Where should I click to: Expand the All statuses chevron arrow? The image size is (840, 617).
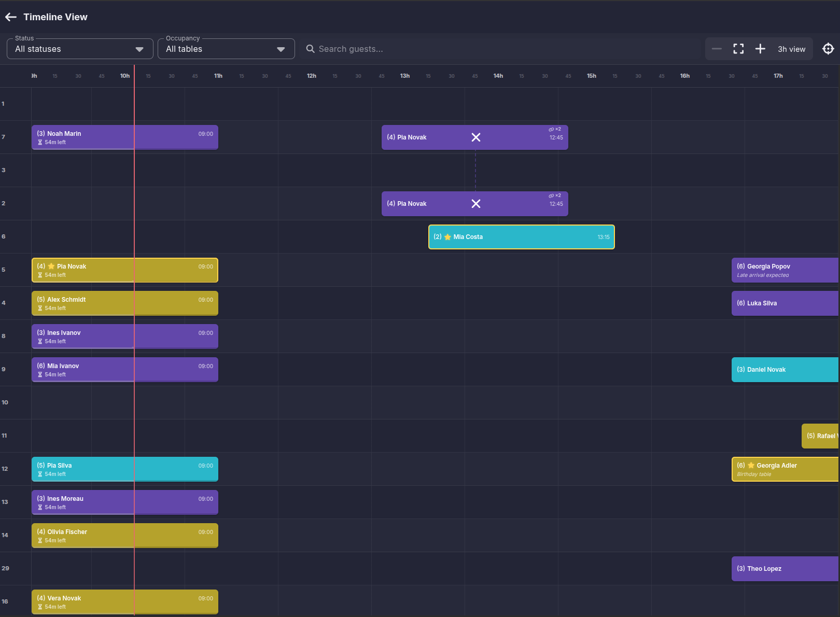click(x=139, y=49)
